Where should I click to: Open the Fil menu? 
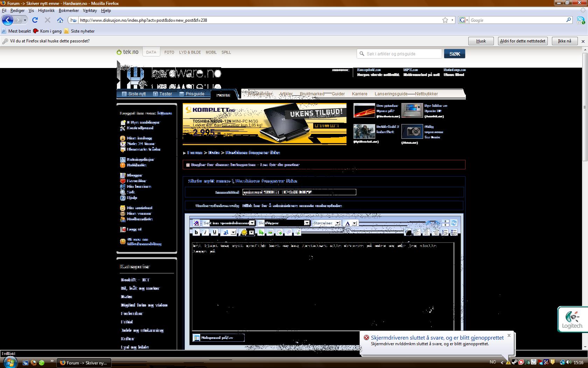(4, 11)
